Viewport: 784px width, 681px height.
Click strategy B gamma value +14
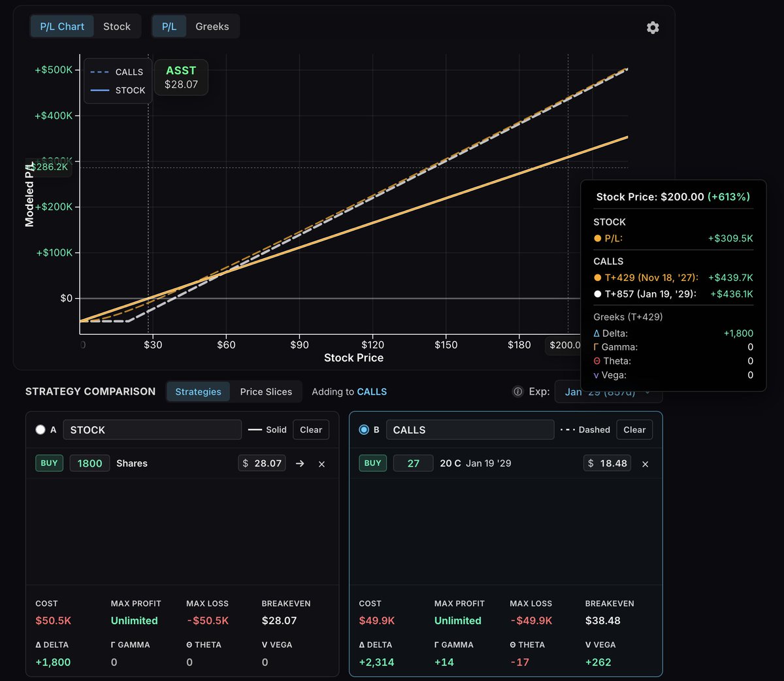[x=444, y=662]
